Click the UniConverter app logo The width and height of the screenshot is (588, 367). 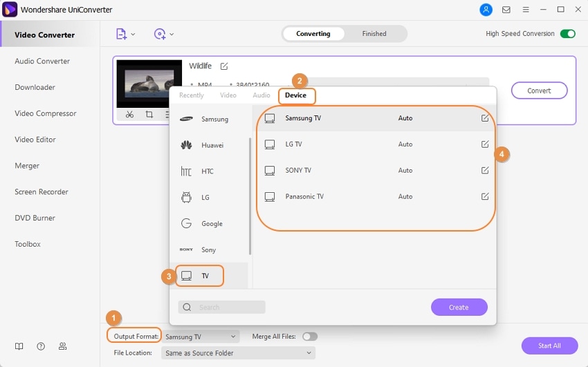point(10,10)
